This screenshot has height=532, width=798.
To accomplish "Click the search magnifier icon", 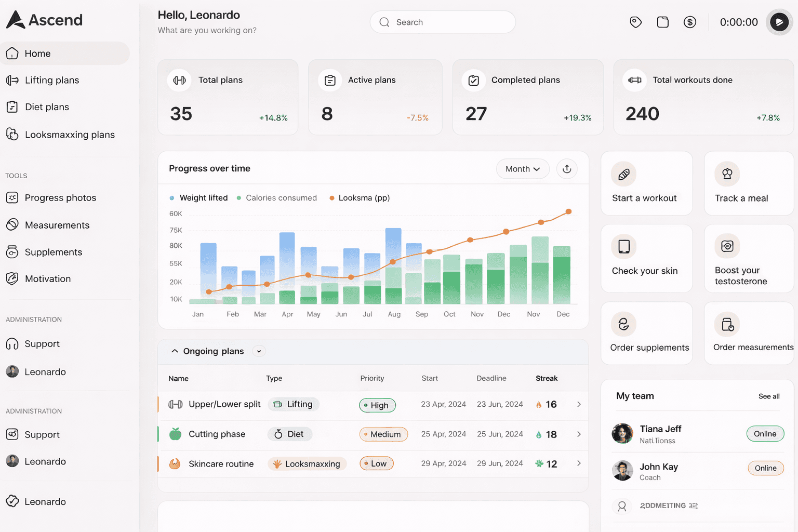I will tap(384, 22).
